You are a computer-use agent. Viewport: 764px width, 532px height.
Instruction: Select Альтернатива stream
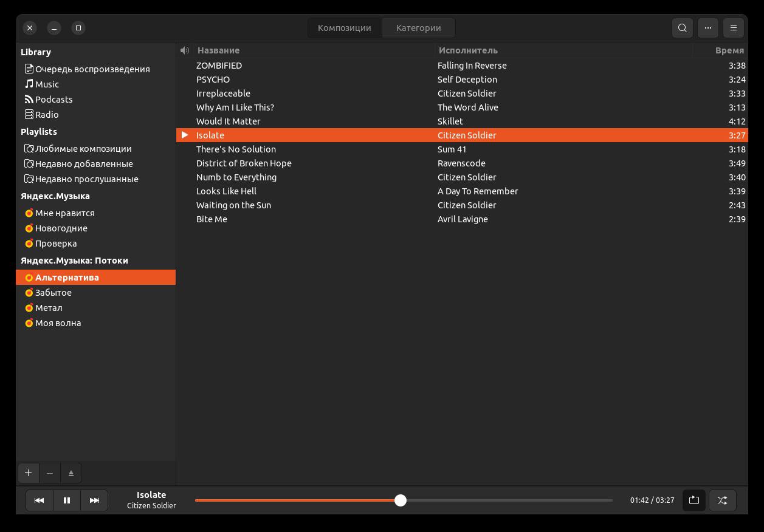[x=95, y=278]
